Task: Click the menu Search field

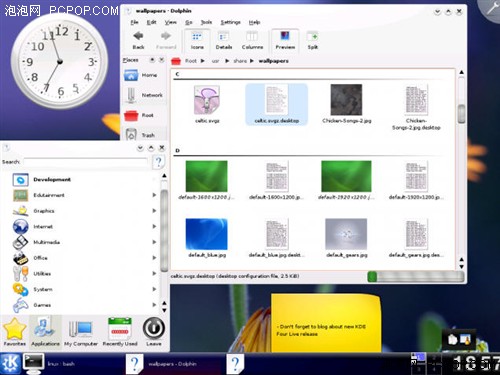Action: [x=86, y=162]
